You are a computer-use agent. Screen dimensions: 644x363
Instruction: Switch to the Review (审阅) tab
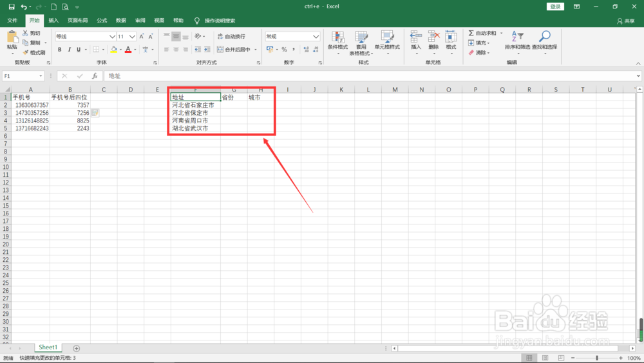point(140,21)
